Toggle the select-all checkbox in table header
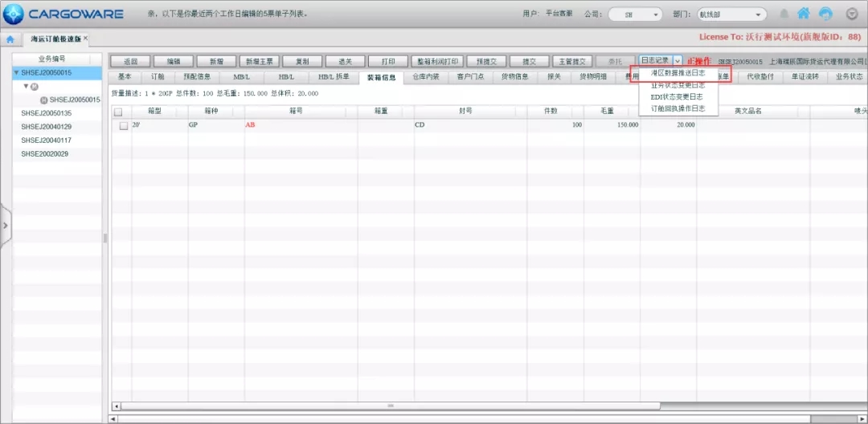 (x=118, y=112)
